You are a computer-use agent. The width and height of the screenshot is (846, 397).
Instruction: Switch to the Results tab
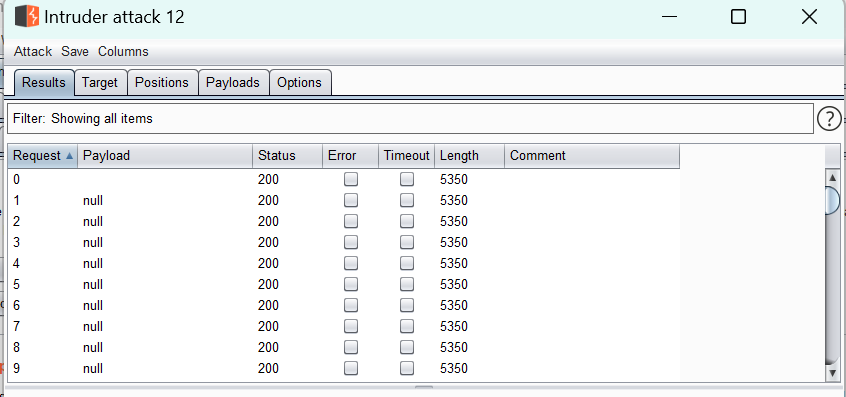tap(44, 83)
